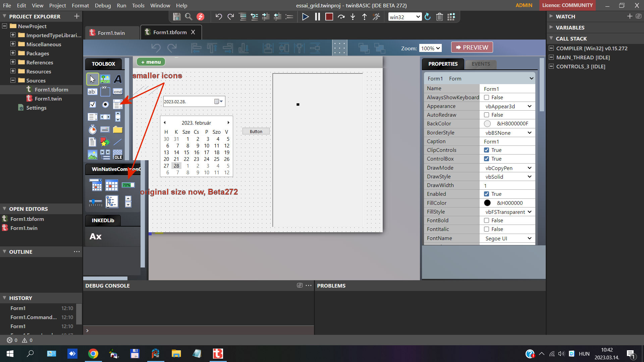
Task: Open the Debug menu
Action: (103, 5)
